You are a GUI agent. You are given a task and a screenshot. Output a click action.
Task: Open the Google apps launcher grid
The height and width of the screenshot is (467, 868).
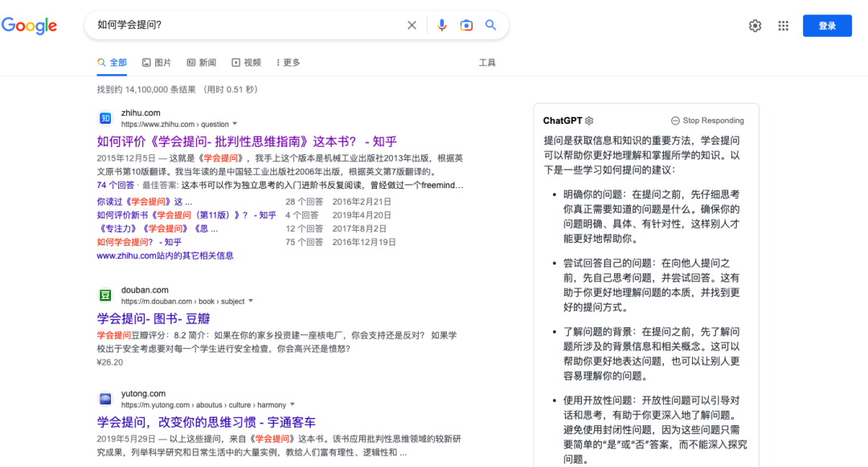(783, 25)
